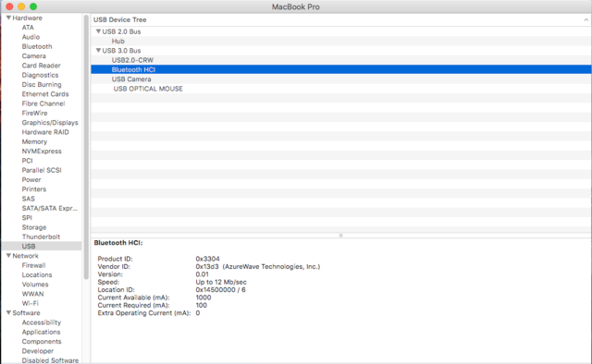Open Firewall under Network
The width and height of the screenshot is (592, 364).
tap(33, 265)
